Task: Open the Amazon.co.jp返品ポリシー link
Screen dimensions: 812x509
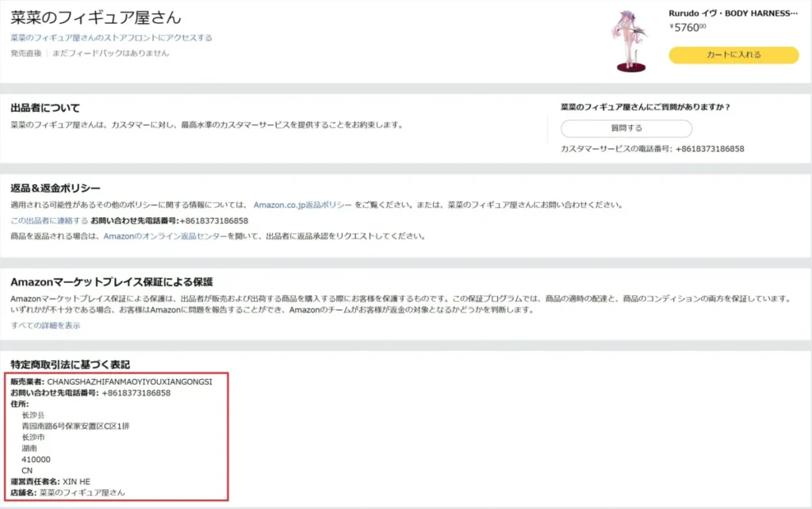Action: [303, 205]
